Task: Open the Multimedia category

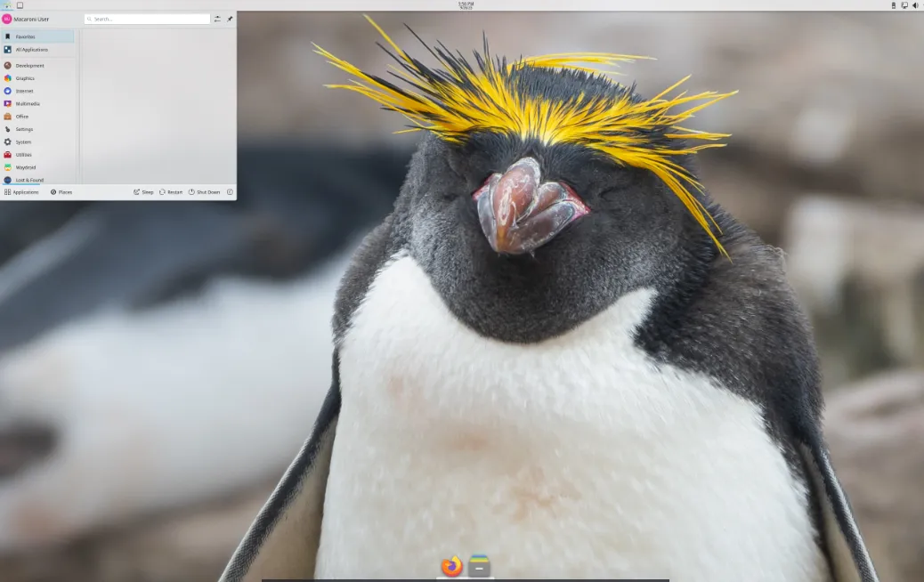Action: (x=29, y=103)
